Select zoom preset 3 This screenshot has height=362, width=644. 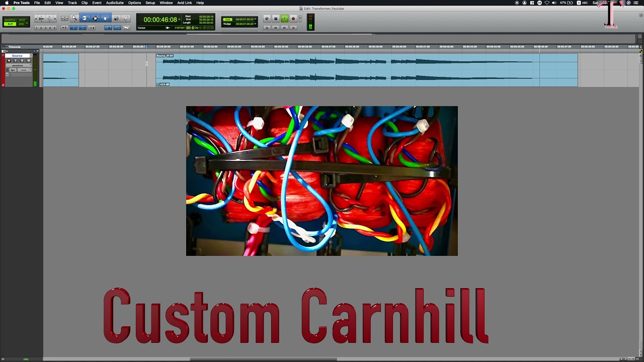(x=45, y=28)
